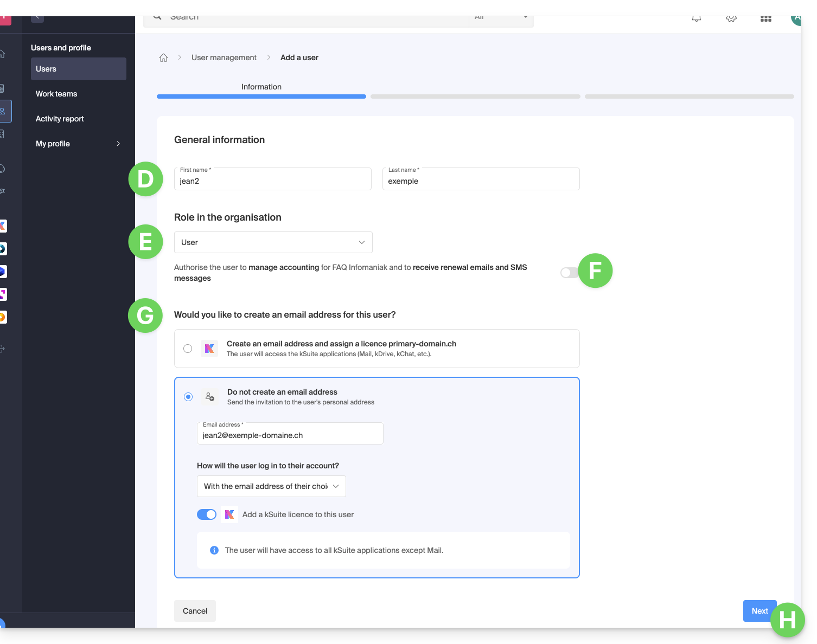Image resolution: width=817 pixels, height=644 pixels.
Task: Click User management breadcrumb link
Action: point(224,57)
